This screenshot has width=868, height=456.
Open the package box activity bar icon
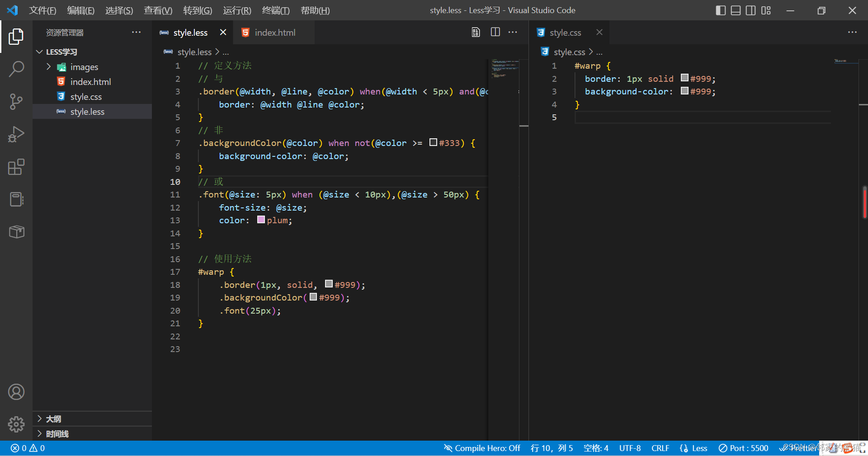point(16,232)
